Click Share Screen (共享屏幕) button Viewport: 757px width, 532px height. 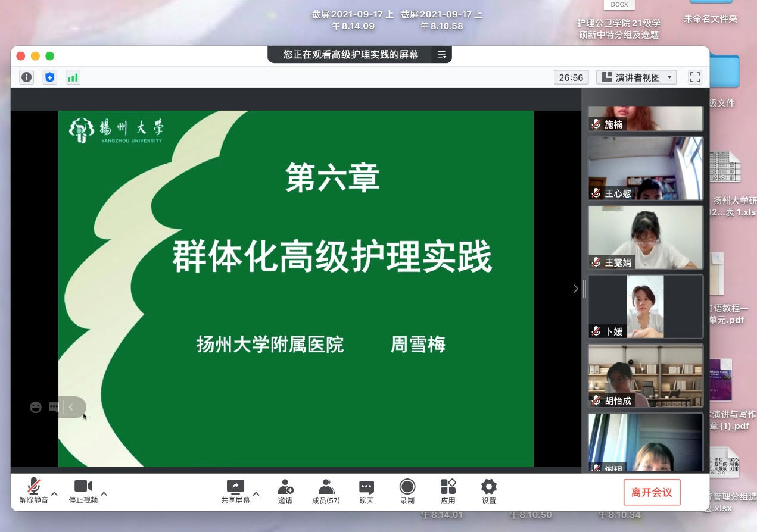(x=235, y=492)
